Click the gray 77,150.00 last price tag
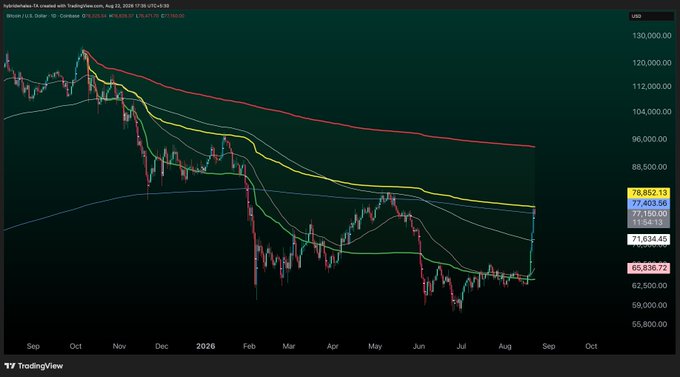Image resolution: width=680 pixels, height=377 pixels. 649,213
